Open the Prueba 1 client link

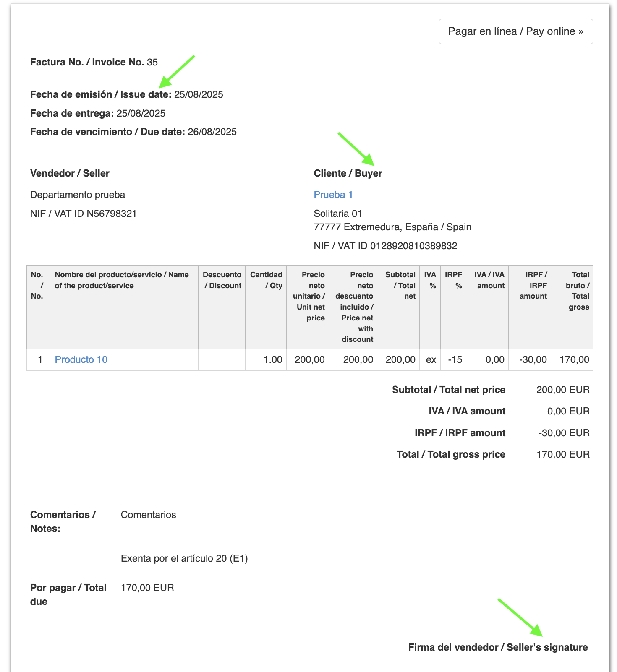[333, 195]
